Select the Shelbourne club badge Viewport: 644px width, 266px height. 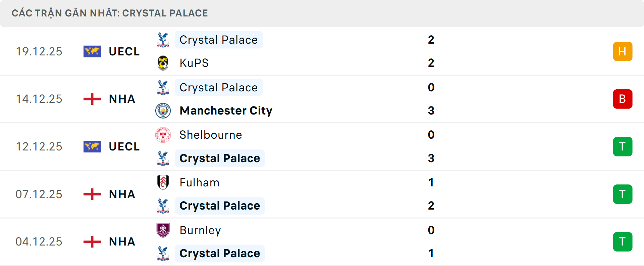click(x=163, y=135)
